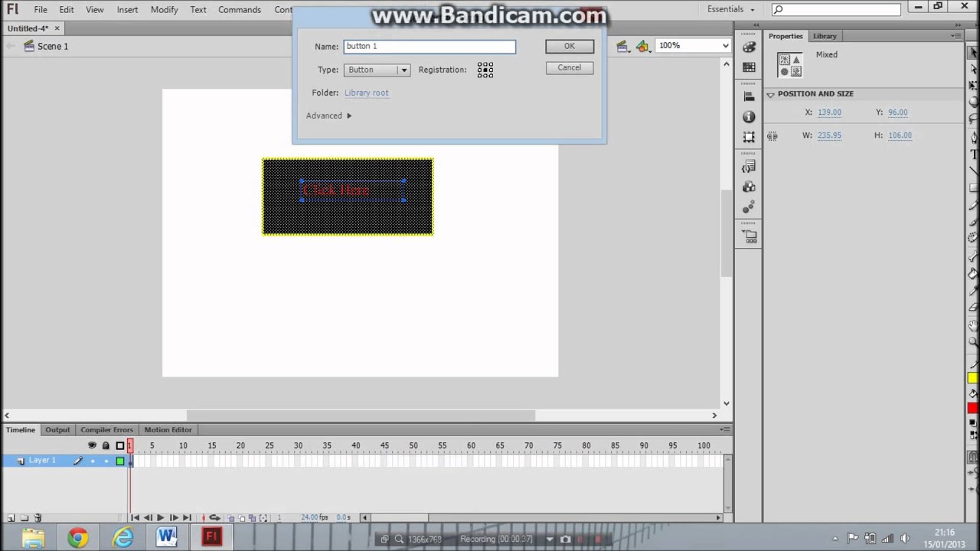Click Scene 1 in the edit bar
980x551 pixels.
[x=53, y=46]
